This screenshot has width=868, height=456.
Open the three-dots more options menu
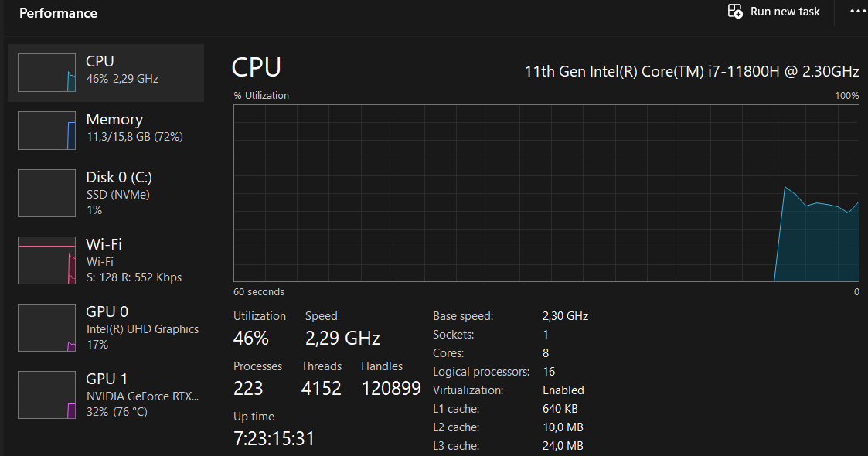(858, 12)
